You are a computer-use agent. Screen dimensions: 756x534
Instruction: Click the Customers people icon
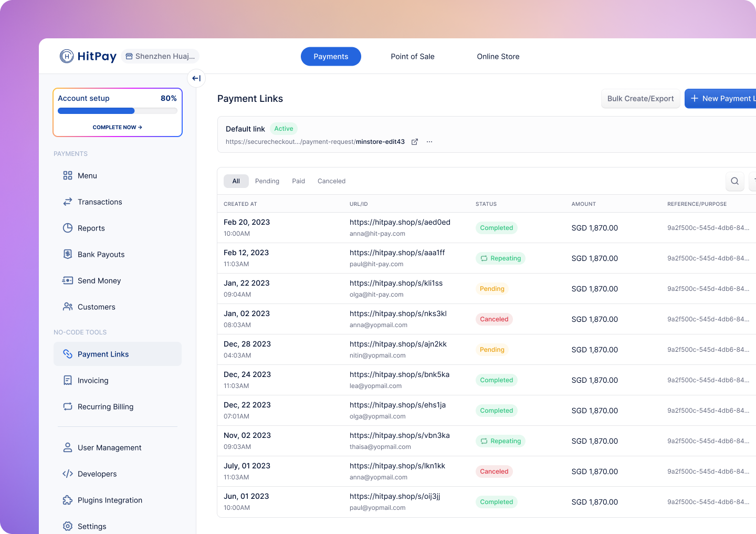pos(68,307)
